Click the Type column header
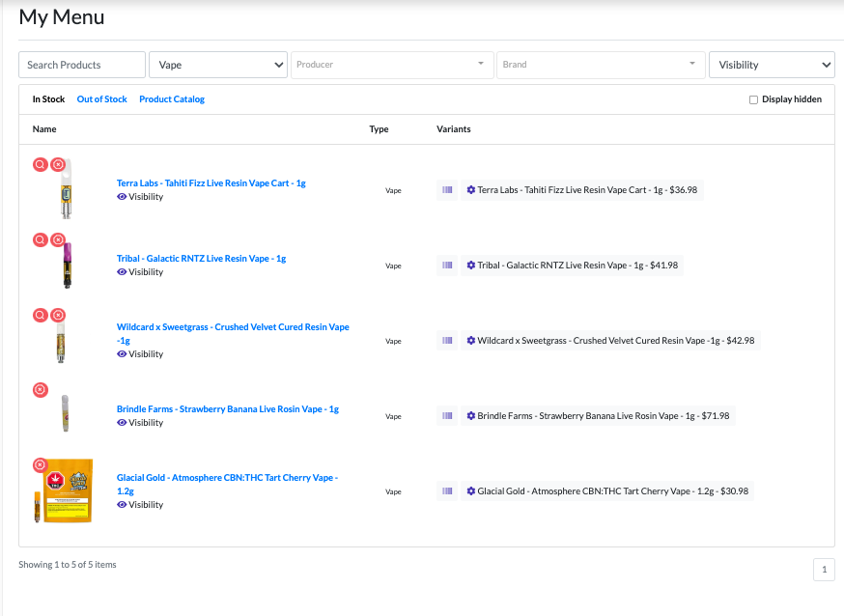The image size is (844, 616). pyautogui.click(x=379, y=129)
